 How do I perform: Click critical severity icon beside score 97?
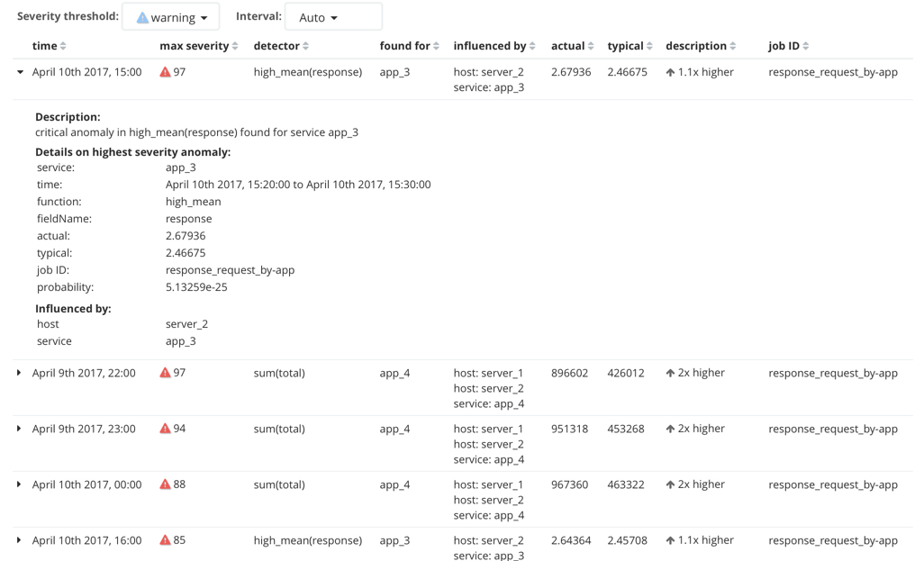pyautogui.click(x=166, y=72)
